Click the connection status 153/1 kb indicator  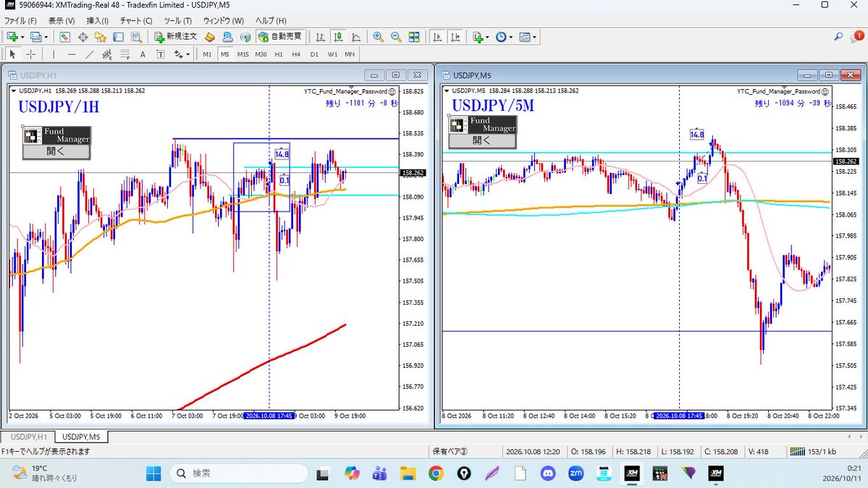(813, 452)
